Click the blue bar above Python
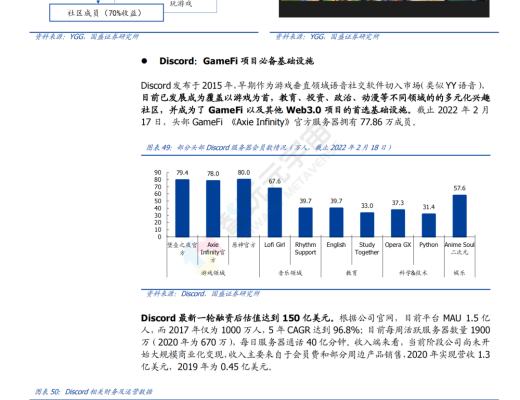The width and height of the screenshot is (520, 400). tap(429, 225)
